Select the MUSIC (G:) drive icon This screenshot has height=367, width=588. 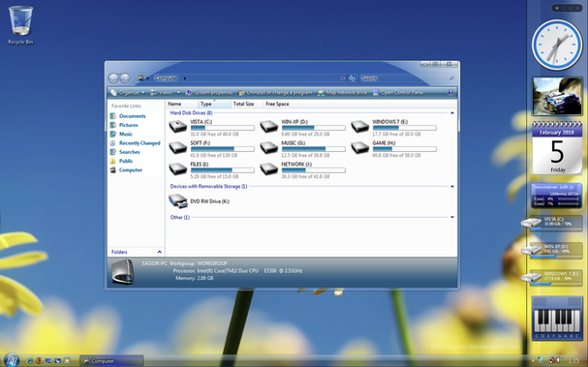pos(269,148)
